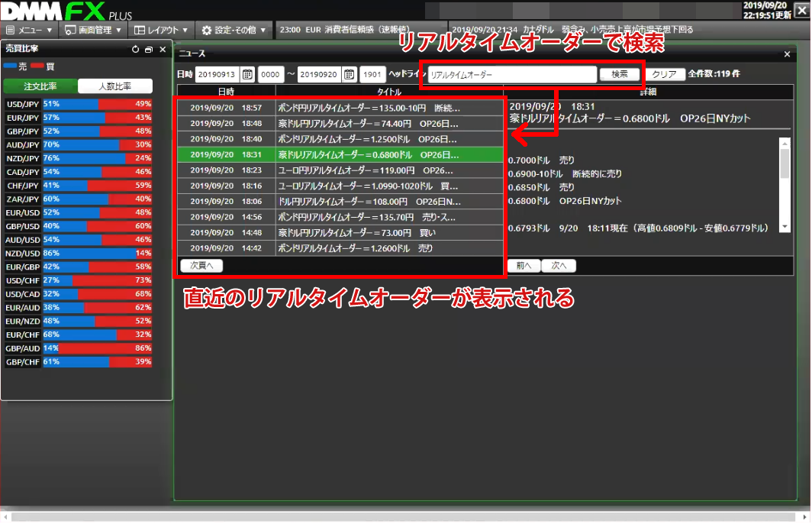Click the layout grid icon beside レイアウト

[x=141, y=30]
